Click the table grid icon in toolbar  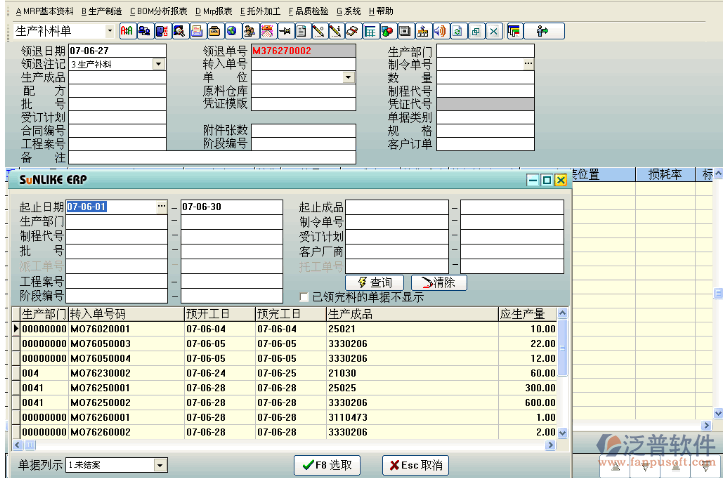(370, 31)
